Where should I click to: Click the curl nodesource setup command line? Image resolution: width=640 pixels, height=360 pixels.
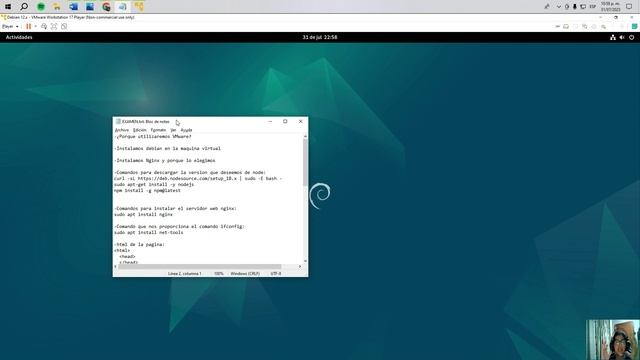pyautogui.click(x=198, y=178)
